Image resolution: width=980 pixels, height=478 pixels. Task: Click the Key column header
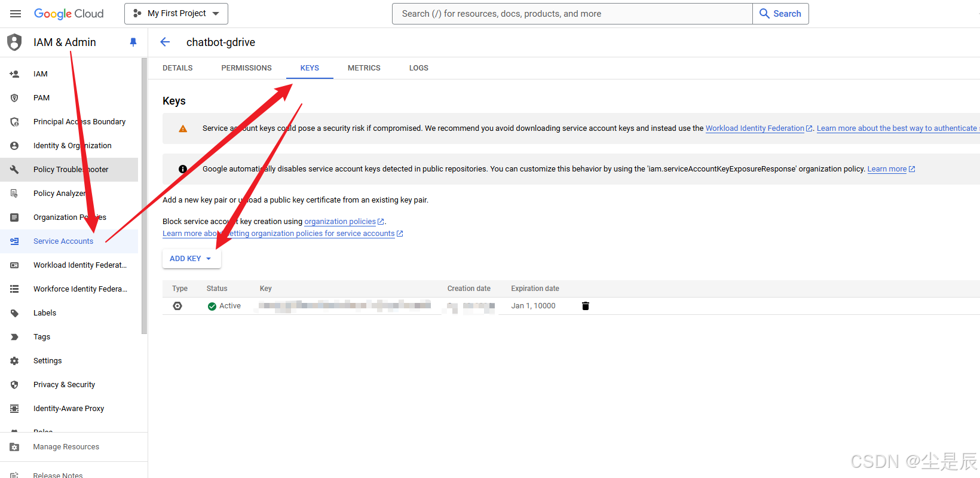point(266,289)
